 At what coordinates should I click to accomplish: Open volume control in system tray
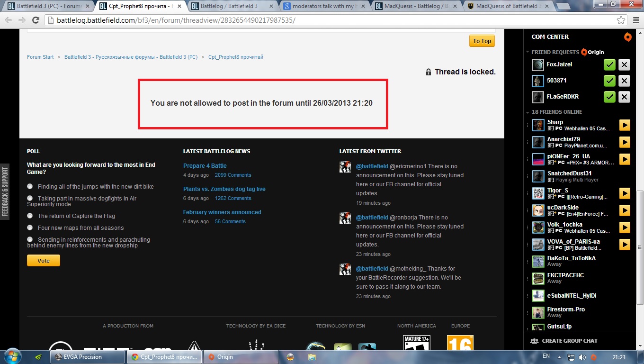point(582,357)
